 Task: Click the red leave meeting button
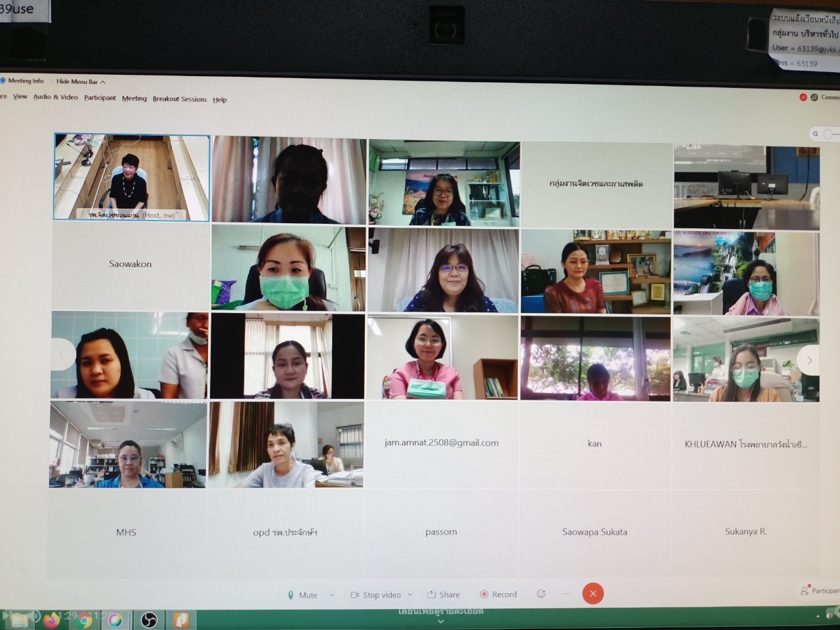coord(593,594)
